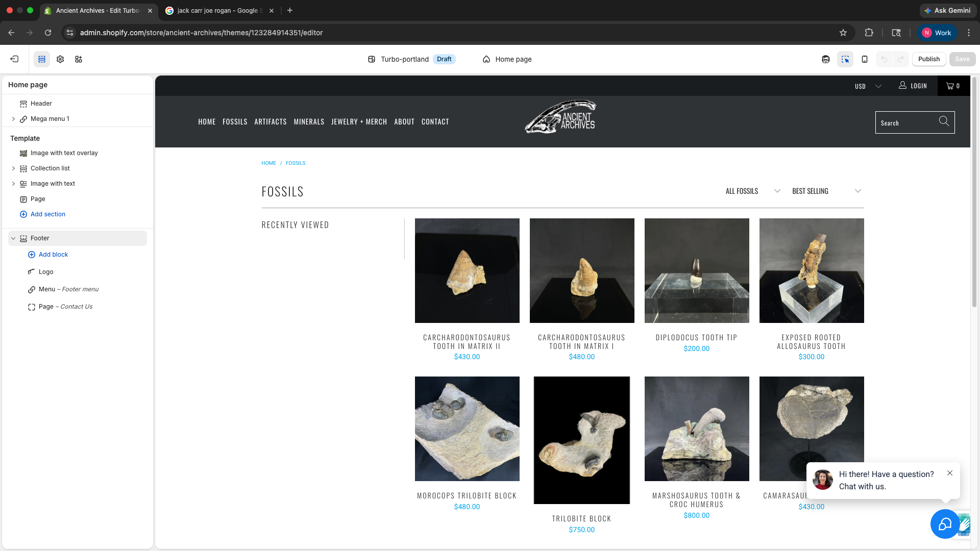This screenshot has height=551, width=980.
Task: Click Add section link
Action: pyautogui.click(x=47, y=214)
